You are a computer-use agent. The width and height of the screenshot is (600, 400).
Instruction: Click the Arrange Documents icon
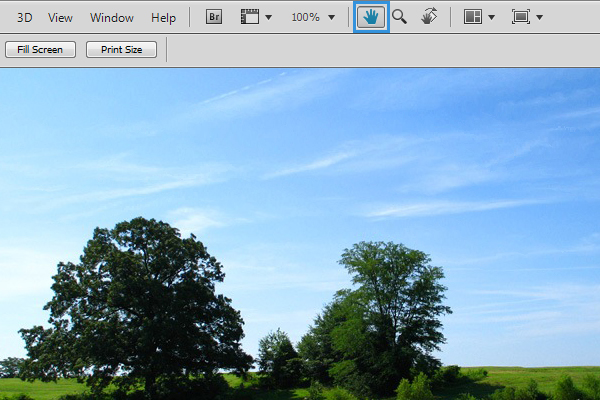473,17
